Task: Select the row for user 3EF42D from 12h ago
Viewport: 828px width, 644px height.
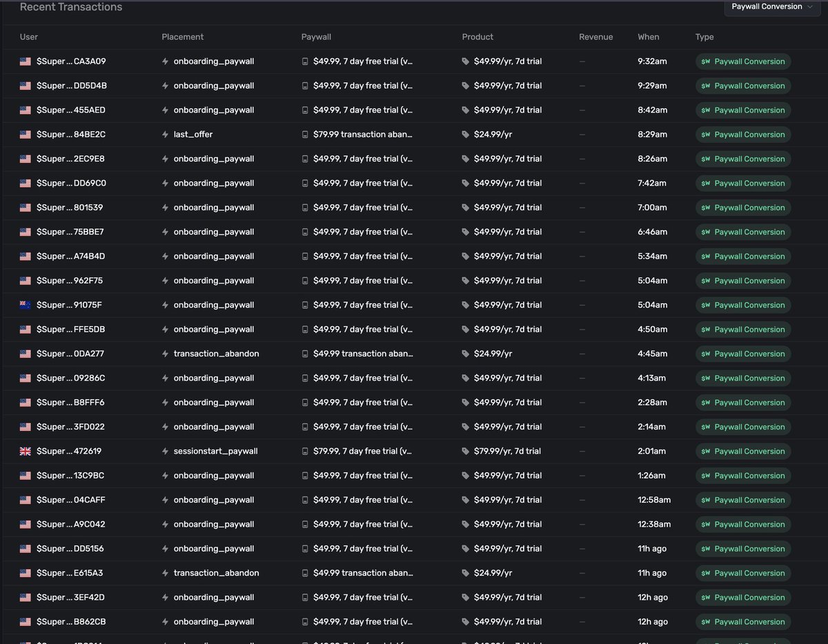Action: tap(414, 597)
